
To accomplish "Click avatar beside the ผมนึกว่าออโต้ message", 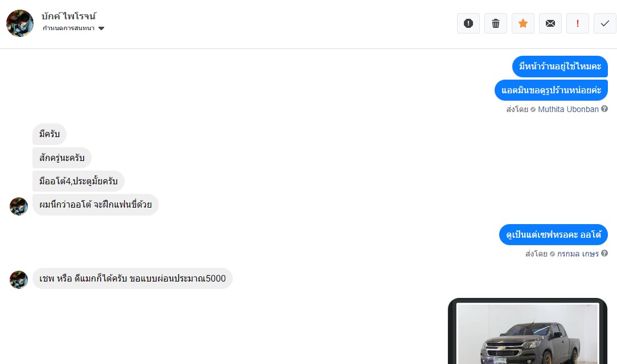I will click(x=18, y=206).
